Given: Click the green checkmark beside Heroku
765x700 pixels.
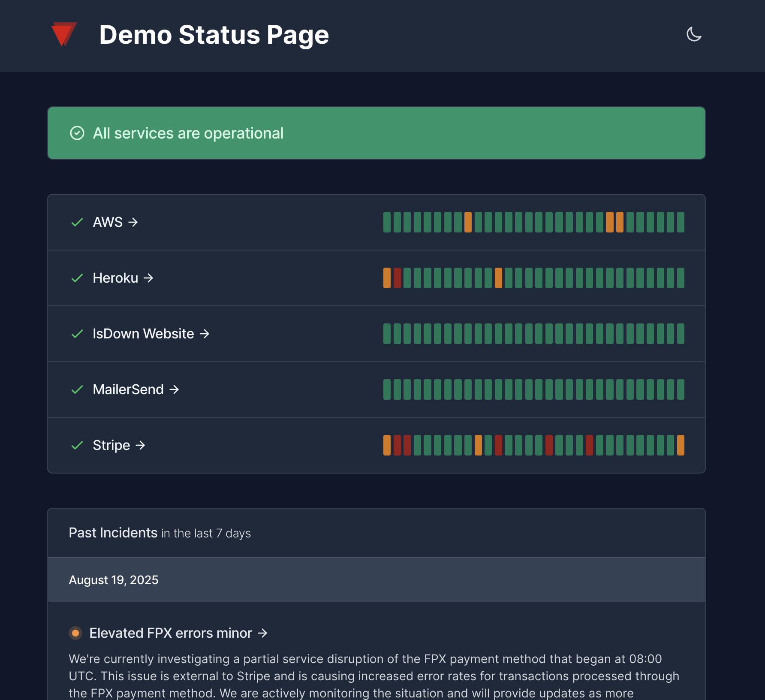Looking at the screenshot, I should [77, 278].
